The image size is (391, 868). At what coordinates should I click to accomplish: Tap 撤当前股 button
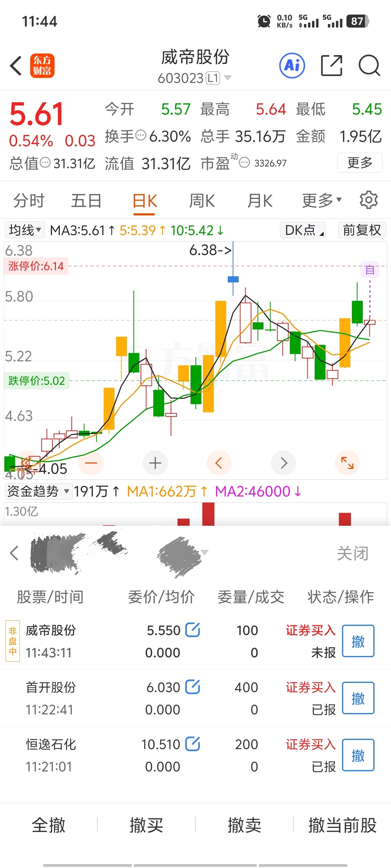(343, 825)
